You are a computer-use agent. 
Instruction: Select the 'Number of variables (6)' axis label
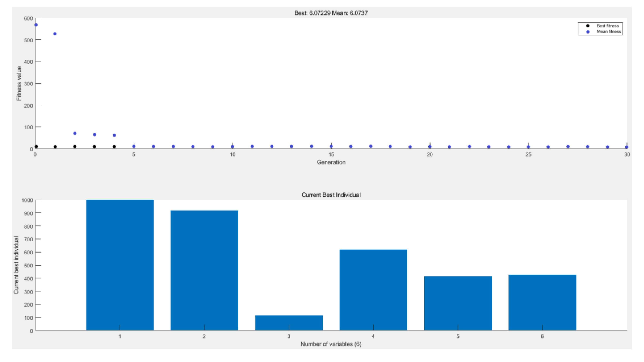(x=331, y=344)
